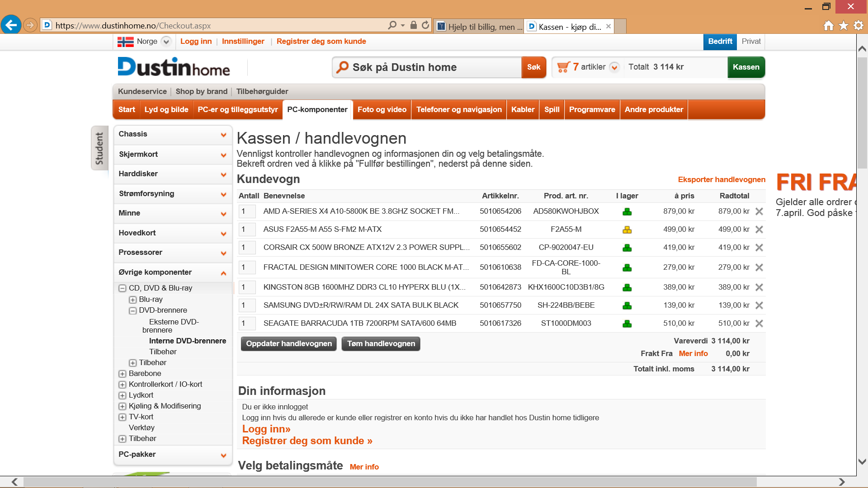The image size is (868, 488).
Task: Switch to Privat customer tab
Action: [751, 42]
